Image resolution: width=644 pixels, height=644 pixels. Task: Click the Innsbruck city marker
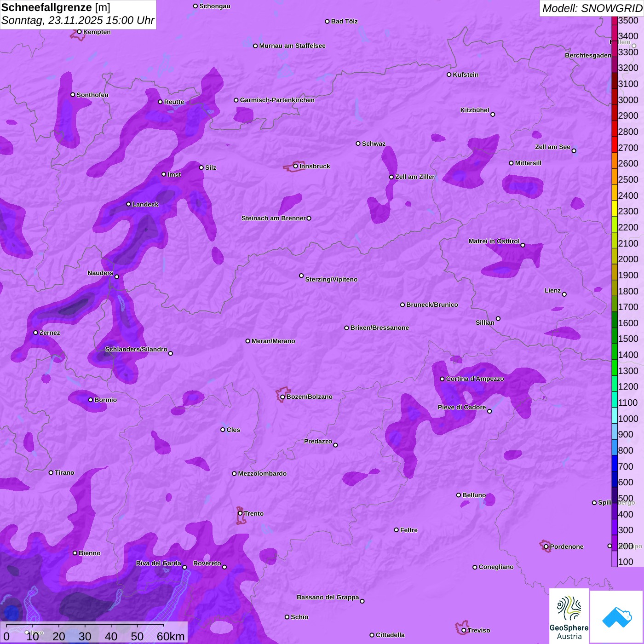(296, 166)
